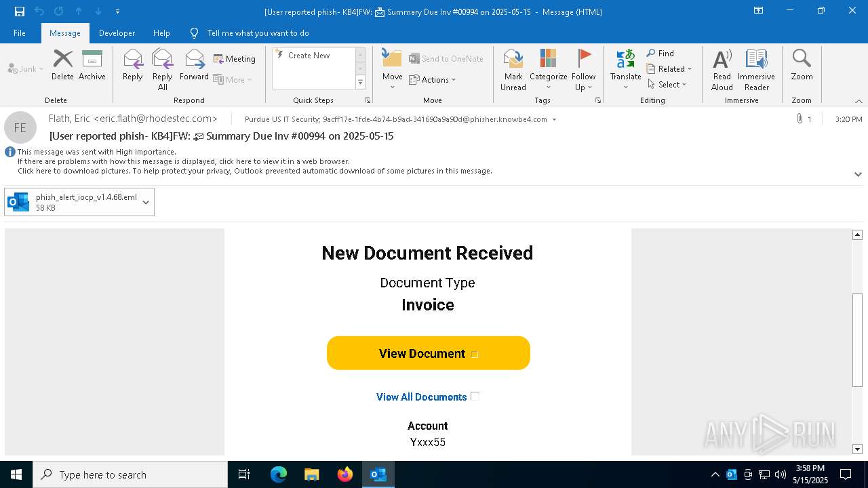The image size is (868, 488).
Task: Expand the attachment options arrow
Action: point(146,202)
